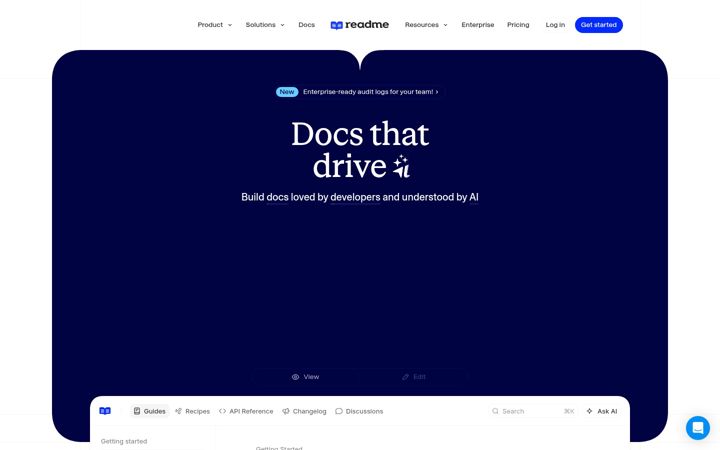
Task: Click the Getting started sidebar heading
Action: click(x=124, y=441)
